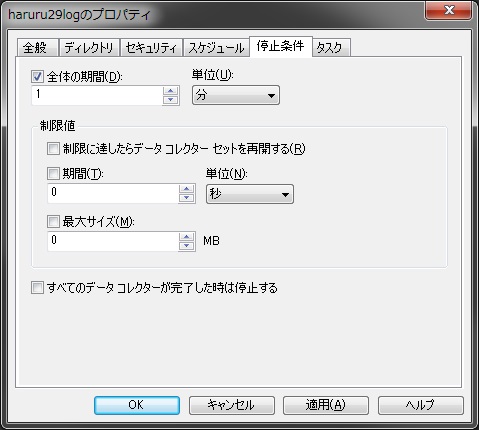Increase overall duration with up spinner arrow
Viewport: 479px width, 430px height.
pos(171,91)
